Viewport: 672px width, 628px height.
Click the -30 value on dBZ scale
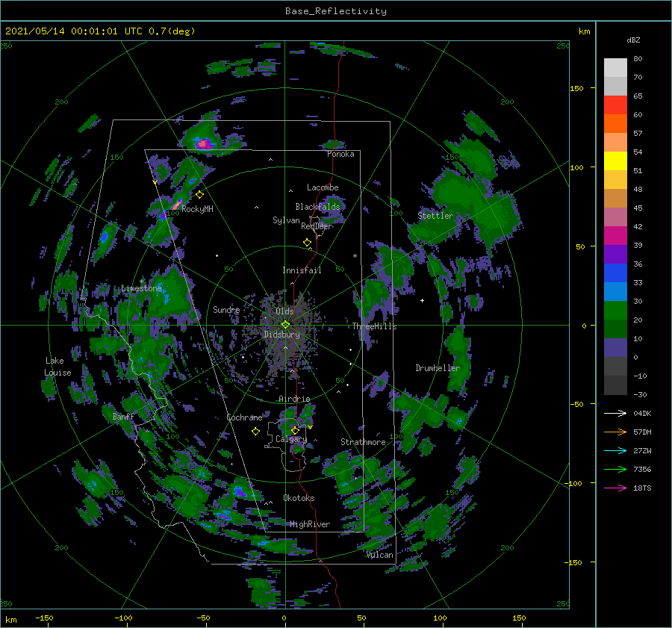pos(640,394)
